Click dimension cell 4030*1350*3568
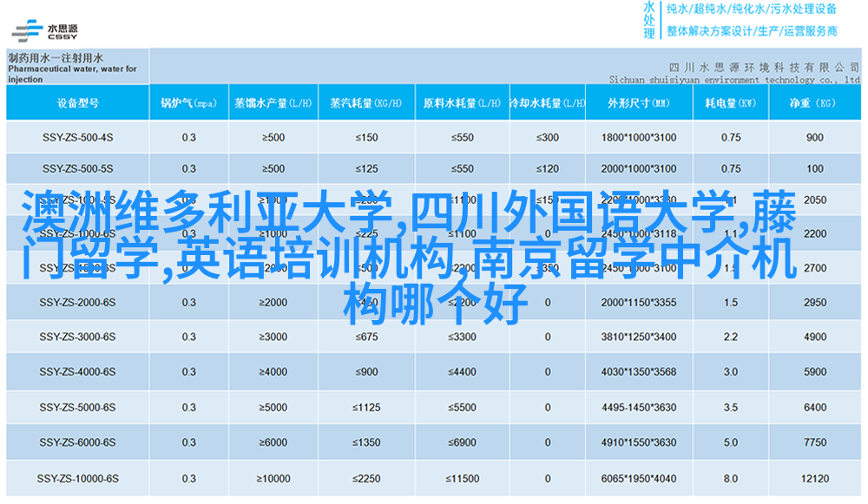Screen dimensions: 868x504 639,372
